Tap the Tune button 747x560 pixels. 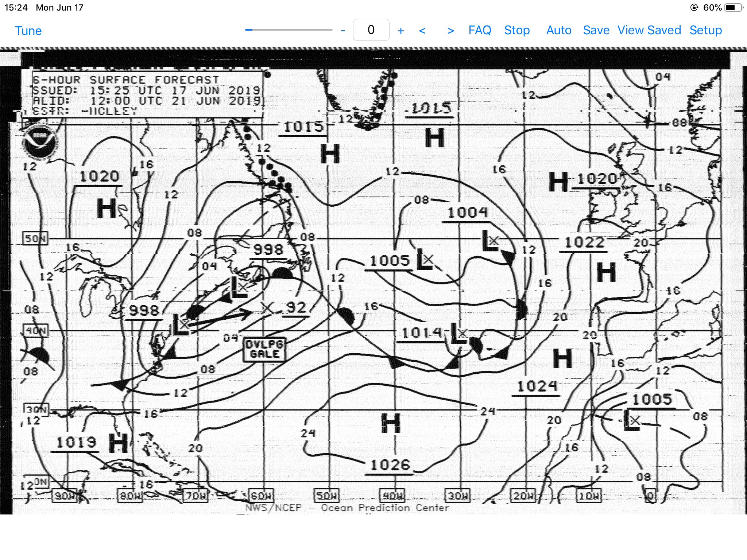[x=28, y=31]
